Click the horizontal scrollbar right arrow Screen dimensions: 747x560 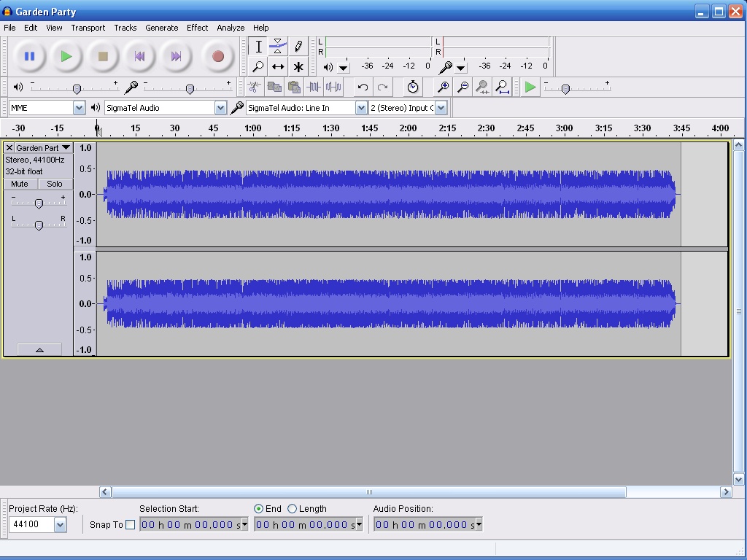(x=726, y=492)
